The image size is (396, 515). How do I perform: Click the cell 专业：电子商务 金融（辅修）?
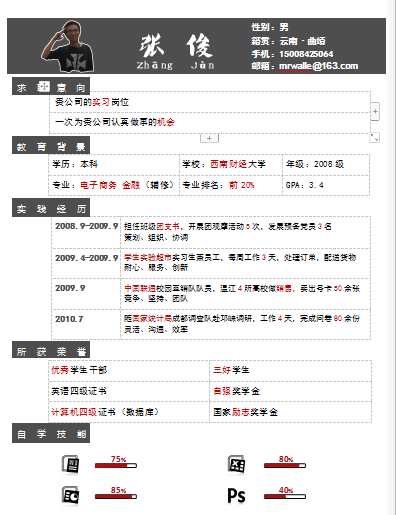114,185
